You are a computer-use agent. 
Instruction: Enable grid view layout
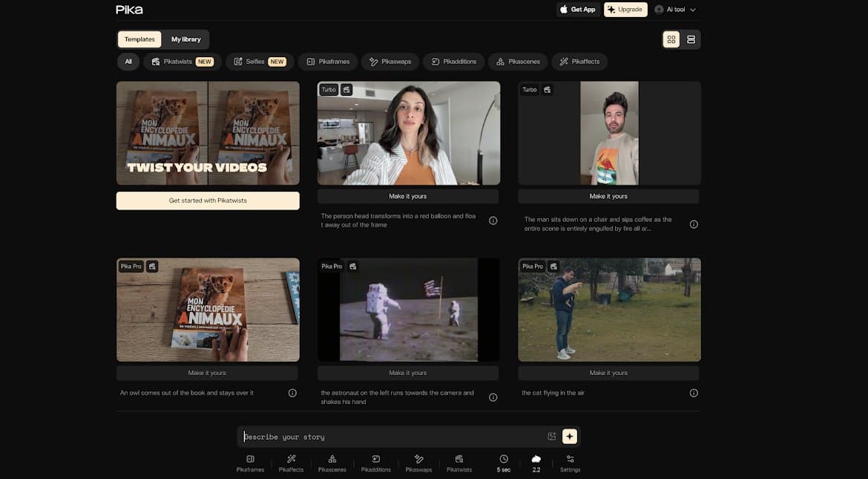point(671,38)
